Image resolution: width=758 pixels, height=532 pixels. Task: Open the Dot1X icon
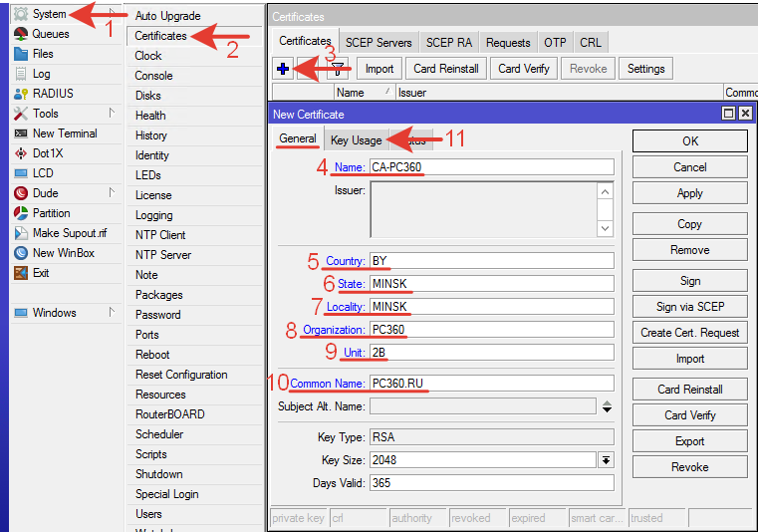click(21, 153)
